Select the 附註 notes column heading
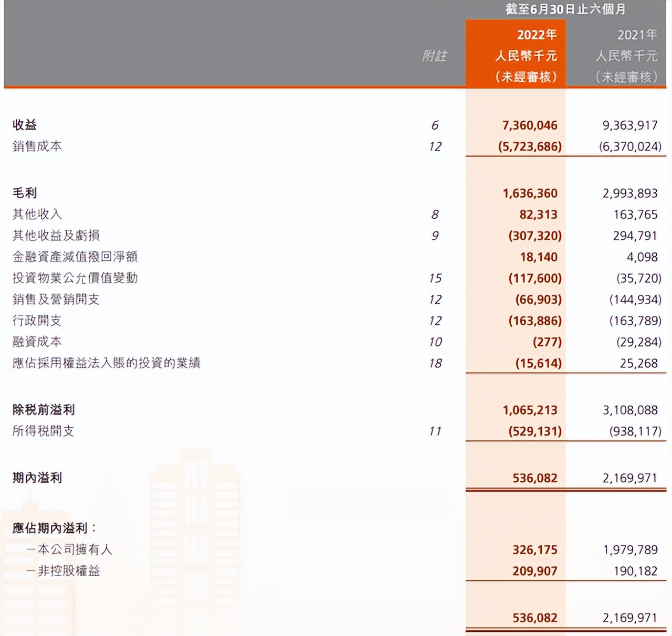Screen dimensions: 672x636 [x=434, y=56]
